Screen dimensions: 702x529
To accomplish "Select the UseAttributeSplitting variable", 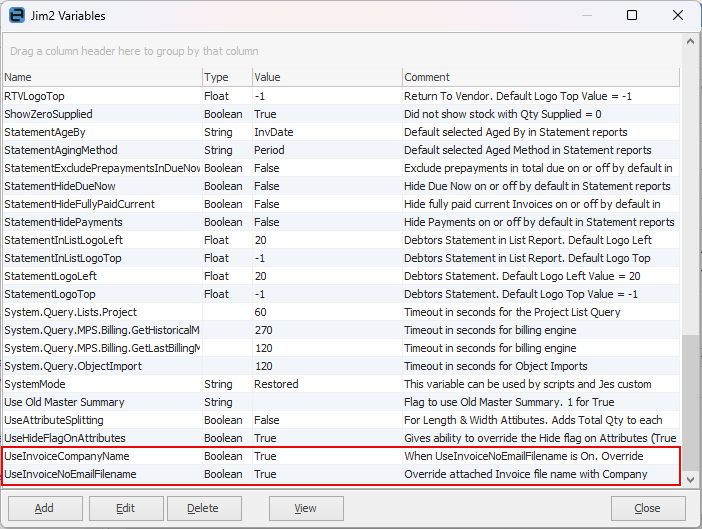I will coord(341,420).
